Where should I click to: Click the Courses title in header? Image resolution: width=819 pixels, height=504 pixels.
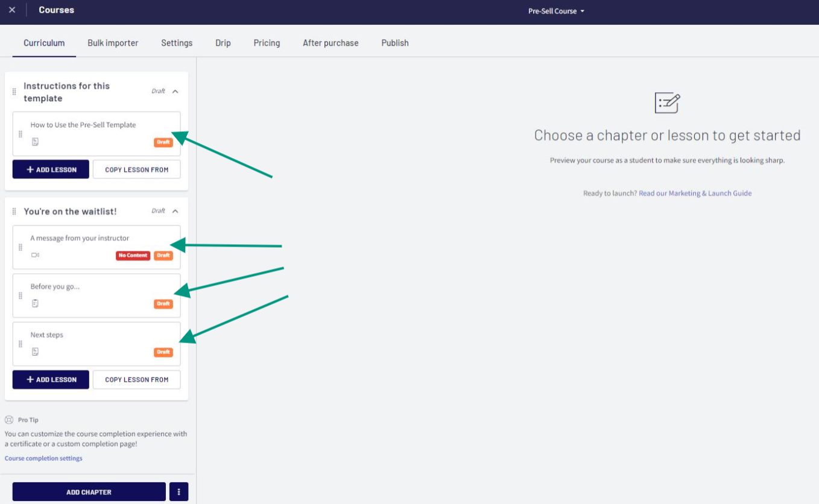coord(57,10)
